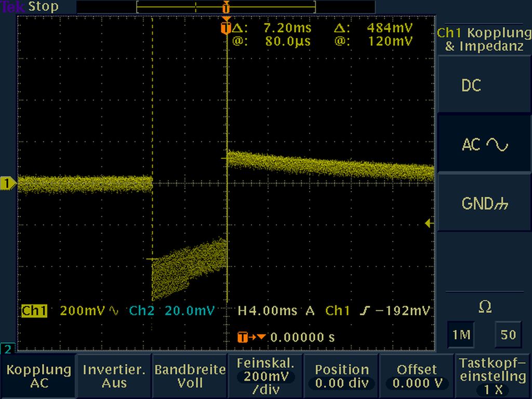Select AC coupling option
This screenshot has height=399, width=532.
pyautogui.click(x=484, y=144)
